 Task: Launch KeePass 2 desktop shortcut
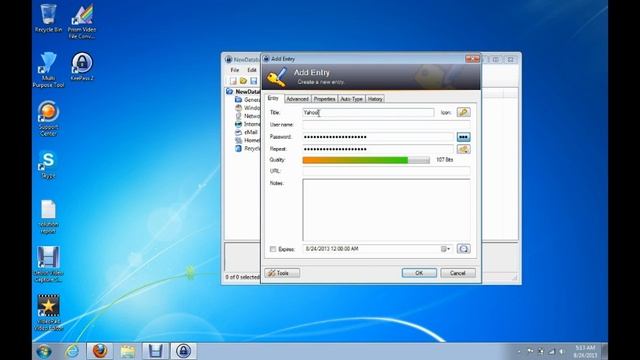coord(82,67)
